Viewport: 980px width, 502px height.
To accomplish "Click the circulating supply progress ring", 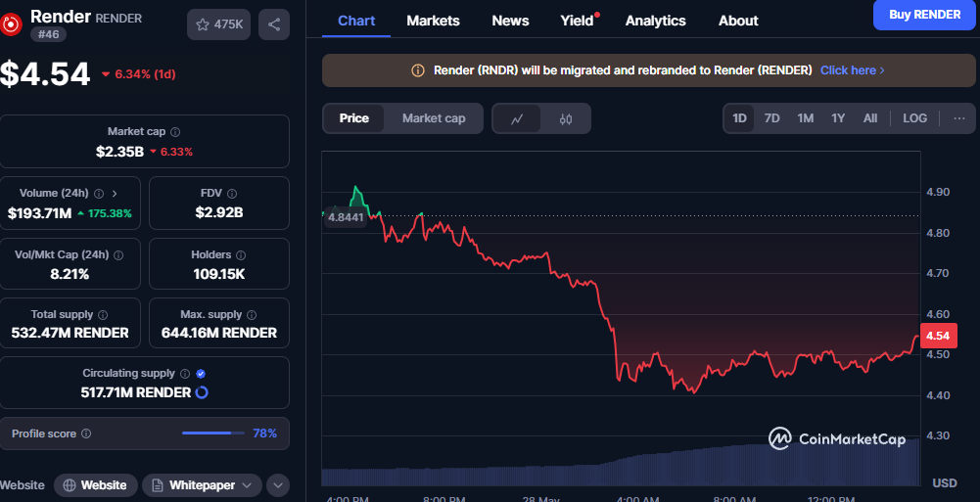I will [x=202, y=392].
